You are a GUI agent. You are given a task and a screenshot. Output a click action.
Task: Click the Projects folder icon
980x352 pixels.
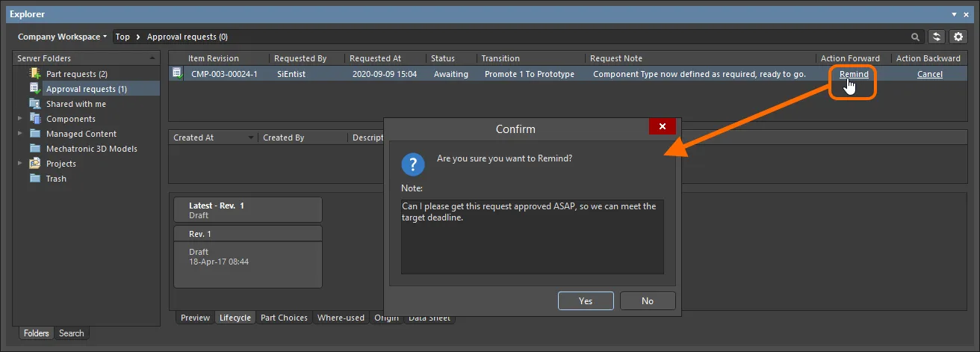pyautogui.click(x=35, y=164)
